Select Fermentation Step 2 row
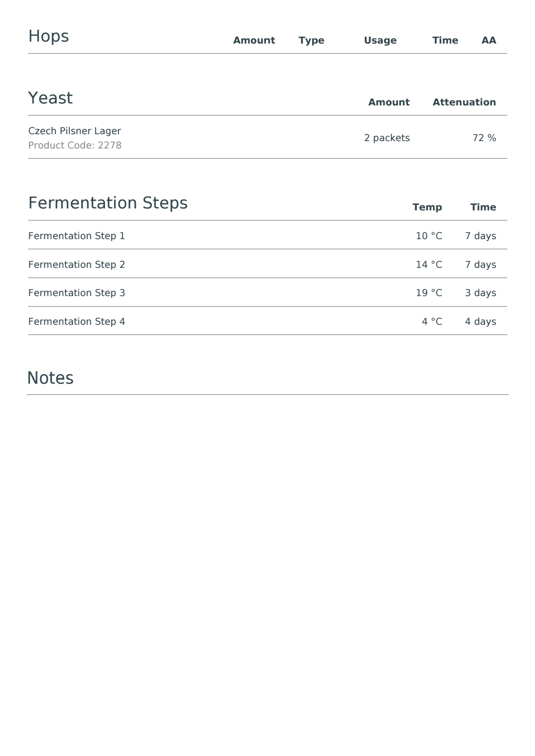 (x=267, y=264)
